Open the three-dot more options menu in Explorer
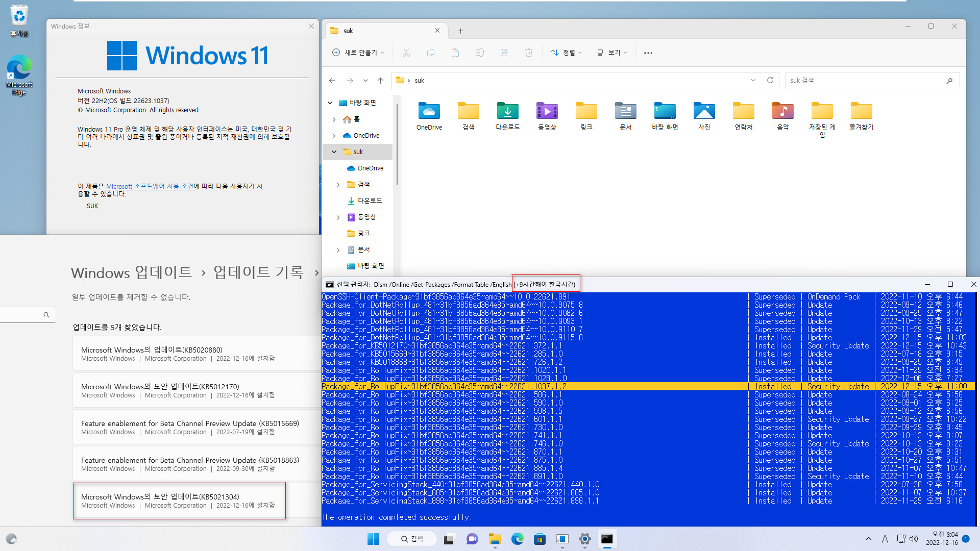 [x=648, y=53]
